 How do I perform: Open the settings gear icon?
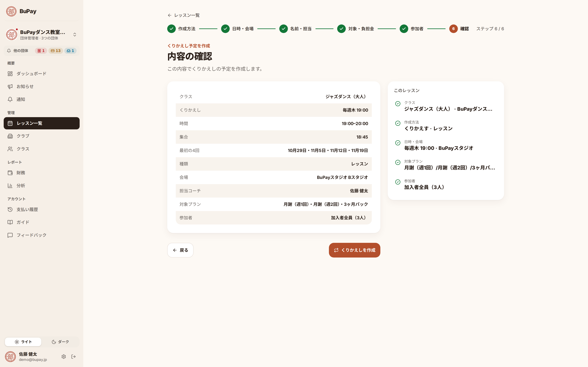[64, 357]
